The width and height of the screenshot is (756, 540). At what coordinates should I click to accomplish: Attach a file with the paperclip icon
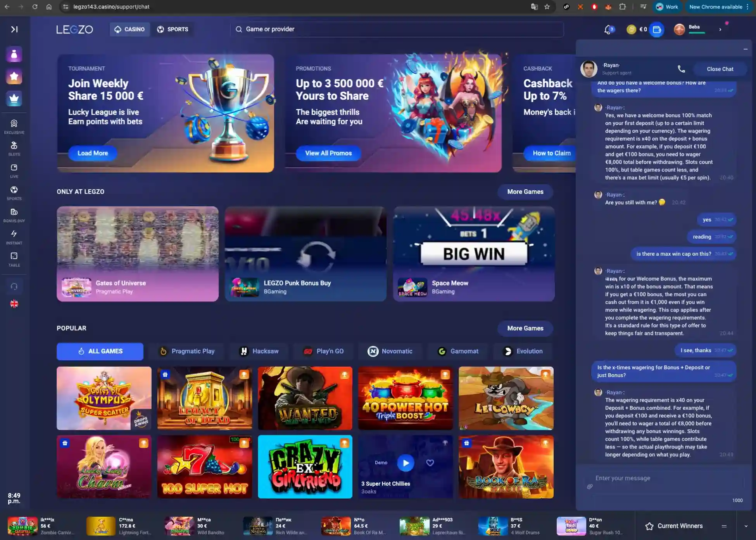tap(590, 486)
